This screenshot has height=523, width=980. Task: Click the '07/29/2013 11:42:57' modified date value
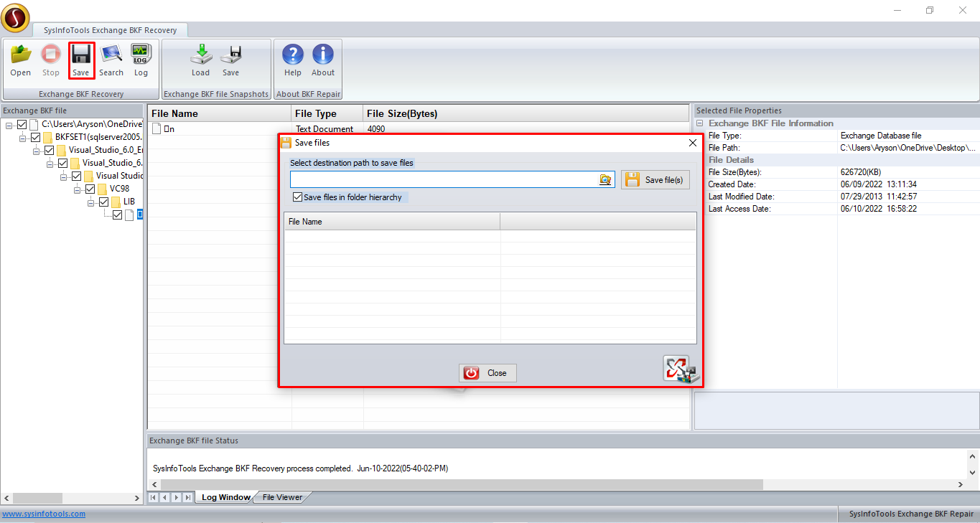(879, 197)
